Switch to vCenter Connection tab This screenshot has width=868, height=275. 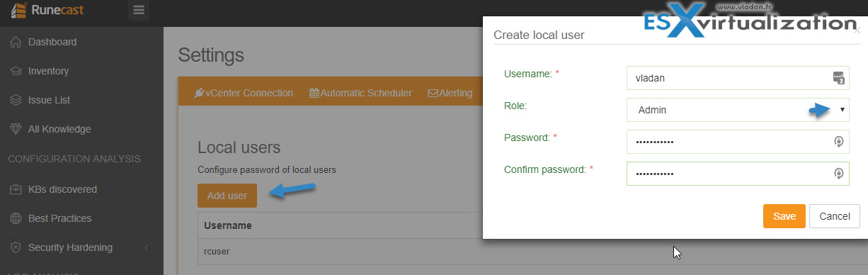244,93
